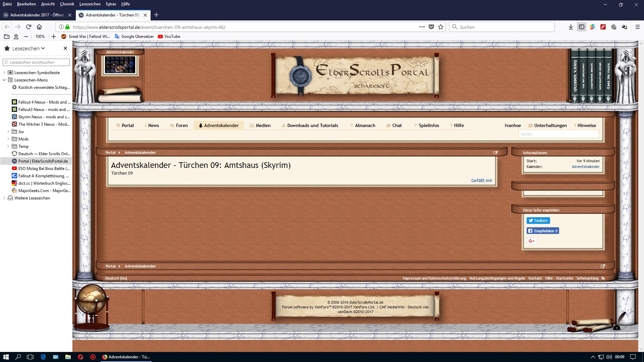The width and height of the screenshot is (644, 362).
Task: Open the Chronik menu
Action: click(67, 4)
